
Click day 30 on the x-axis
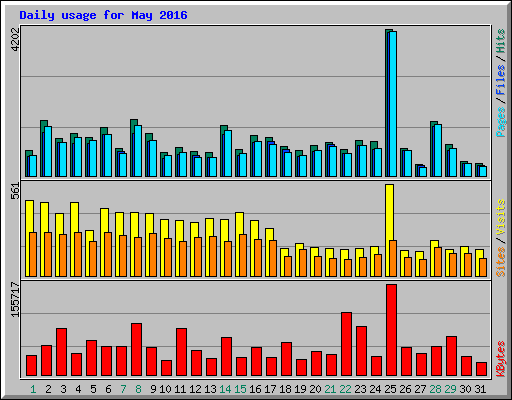coord(465,389)
